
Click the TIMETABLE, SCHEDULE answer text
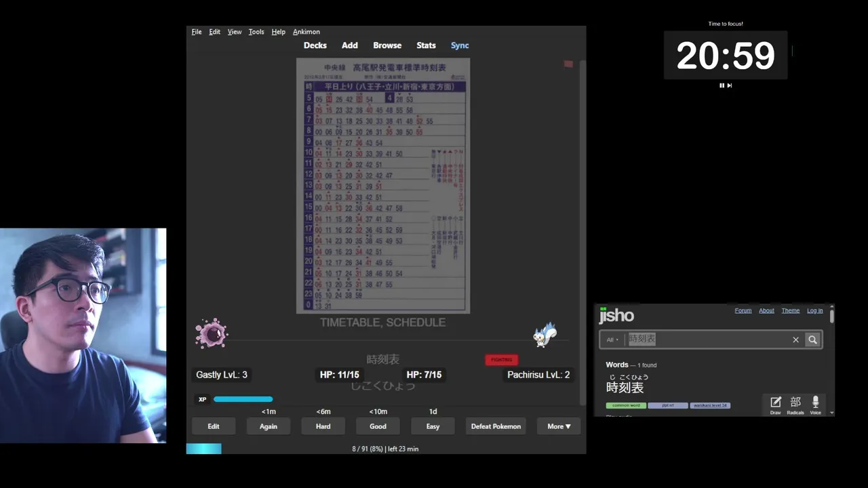pos(383,323)
